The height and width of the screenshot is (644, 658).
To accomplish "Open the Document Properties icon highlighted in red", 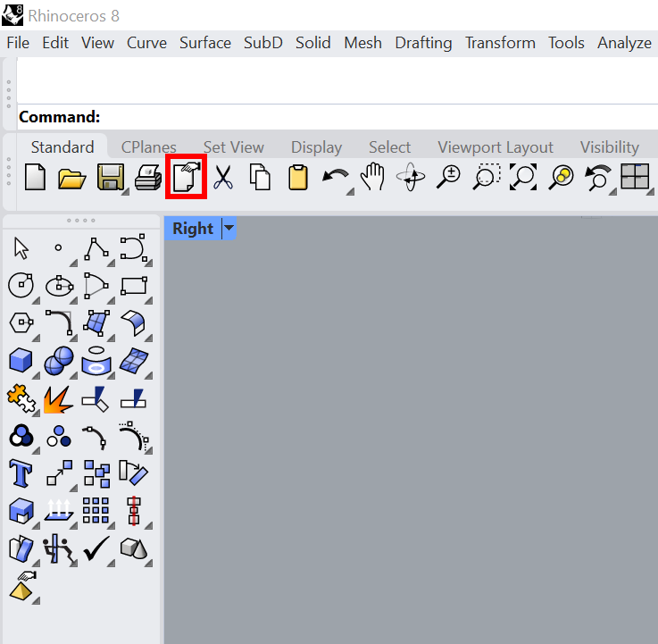I will [x=186, y=177].
